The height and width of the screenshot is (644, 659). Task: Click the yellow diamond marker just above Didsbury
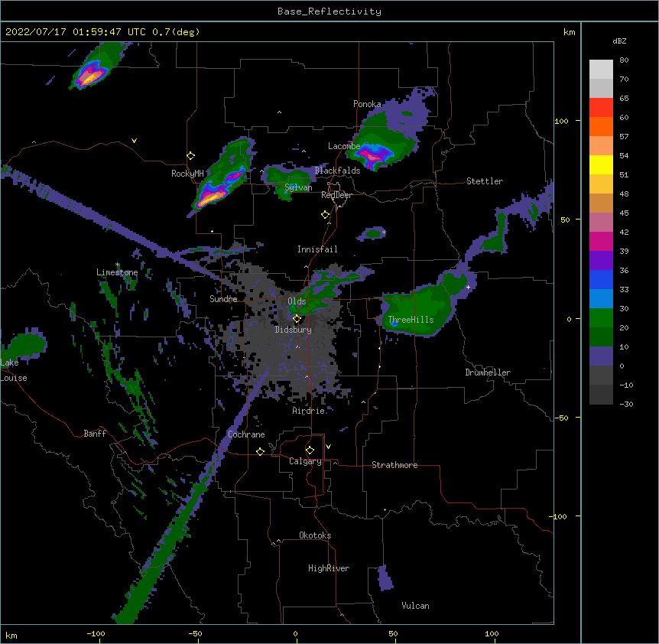click(297, 319)
